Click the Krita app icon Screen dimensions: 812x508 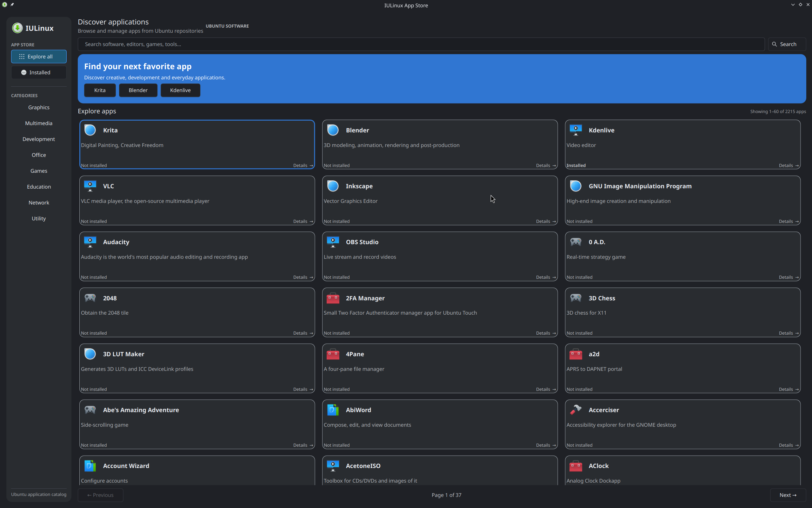pyautogui.click(x=90, y=130)
